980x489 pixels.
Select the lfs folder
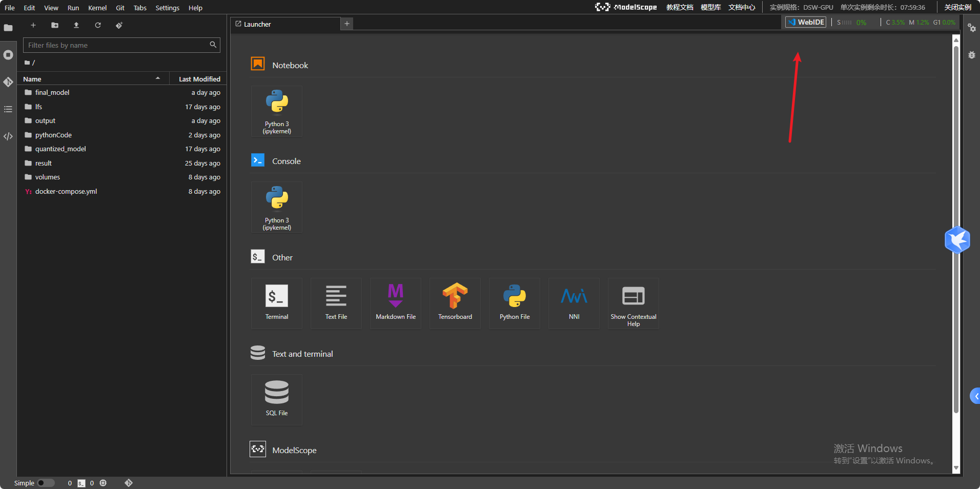pos(122,107)
